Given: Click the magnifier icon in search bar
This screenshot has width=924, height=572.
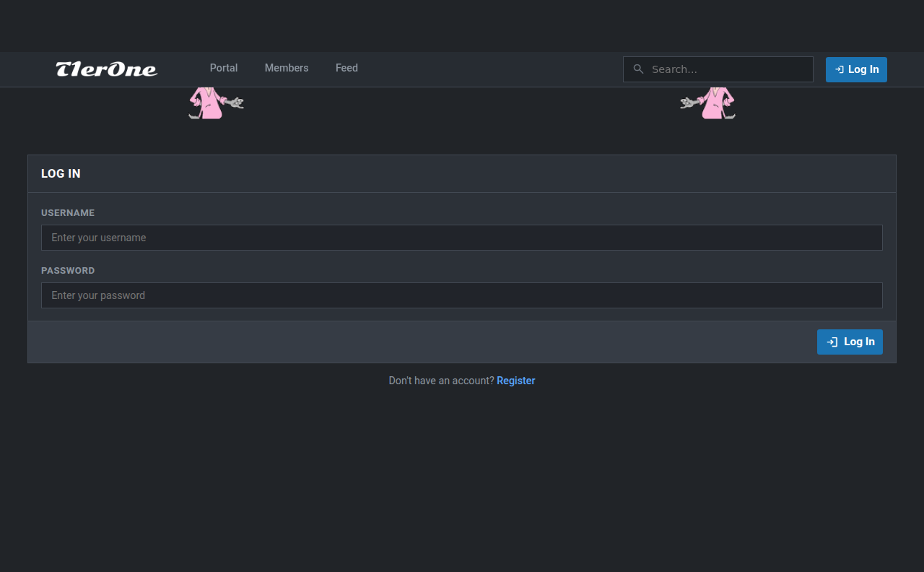Looking at the screenshot, I should point(638,69).
